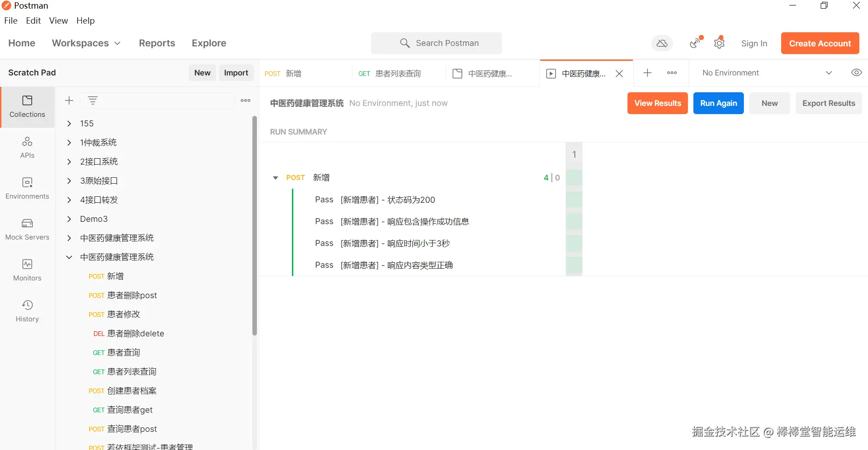Open the collections panel more options menu
Viewport: 868px width, 450px height.
pyautogui.click(x=246, y=100)
